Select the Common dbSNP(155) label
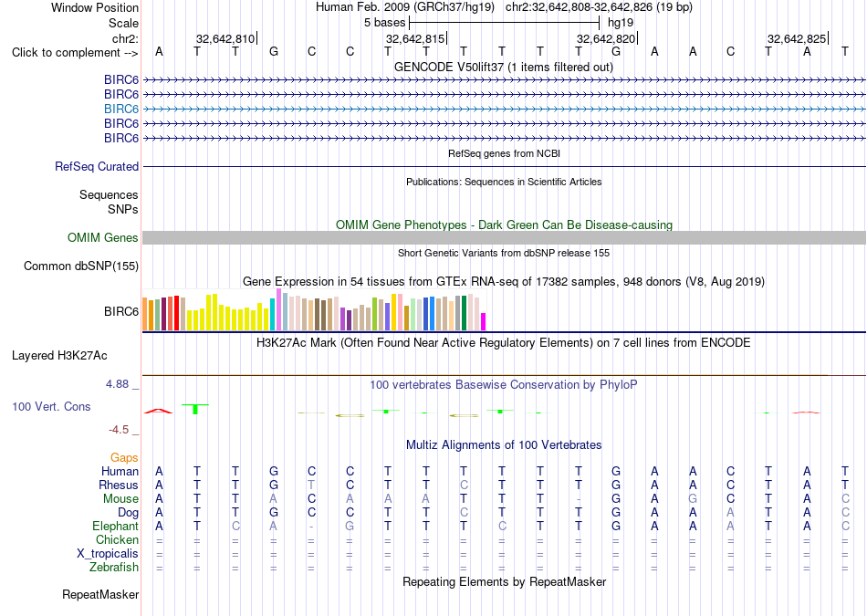The width and height of the screenshot is (867, 616). pos(81,266)
